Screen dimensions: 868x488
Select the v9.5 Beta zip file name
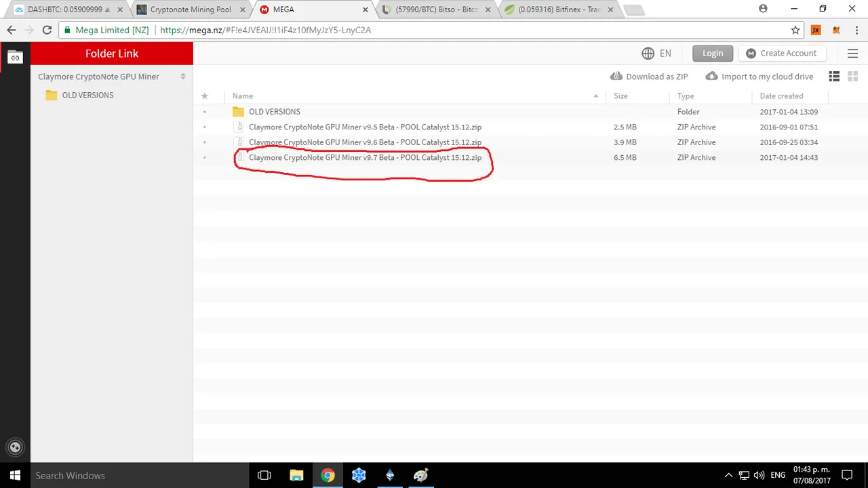365,127
